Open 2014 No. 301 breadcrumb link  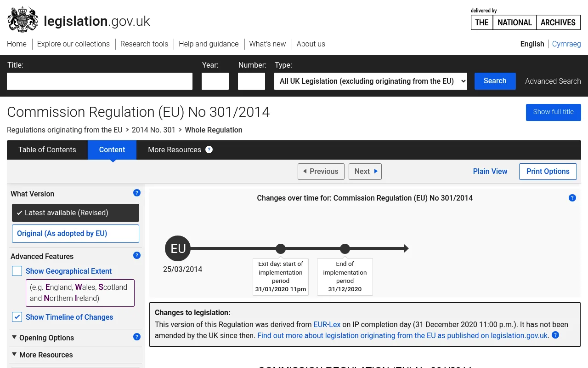click(153, 130)
